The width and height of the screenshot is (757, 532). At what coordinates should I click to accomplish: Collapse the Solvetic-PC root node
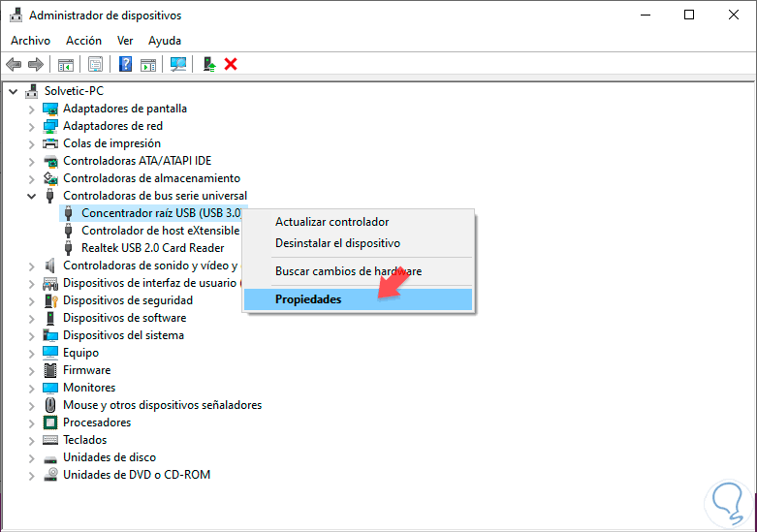click(13, 91)
